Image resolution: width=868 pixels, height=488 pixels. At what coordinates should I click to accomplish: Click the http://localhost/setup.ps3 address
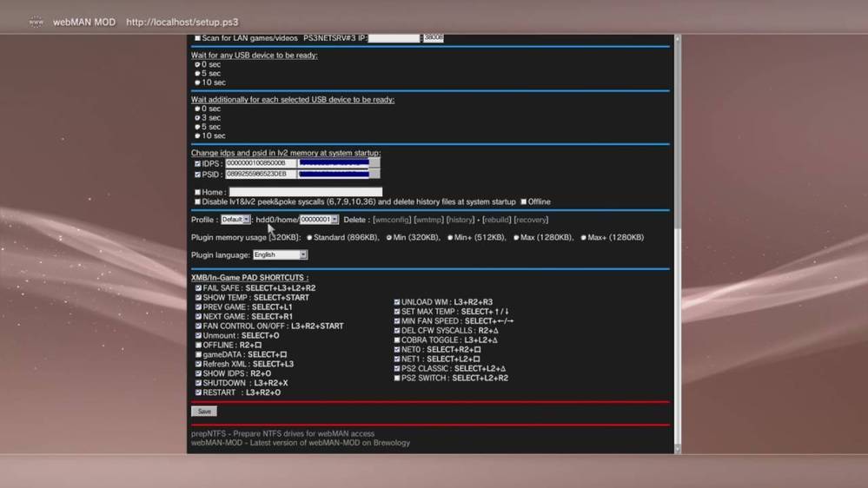(x=182, y=22)
